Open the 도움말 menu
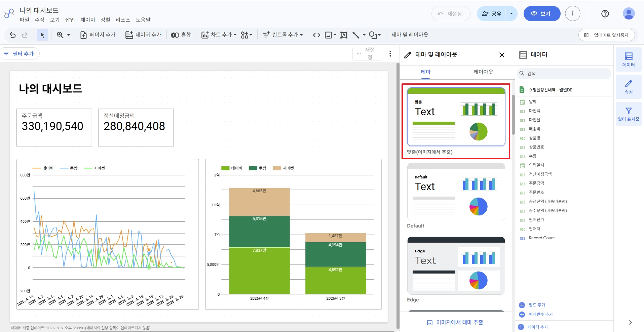The height and width of the screenshot is (332, 644). click(x=143, y=20)
